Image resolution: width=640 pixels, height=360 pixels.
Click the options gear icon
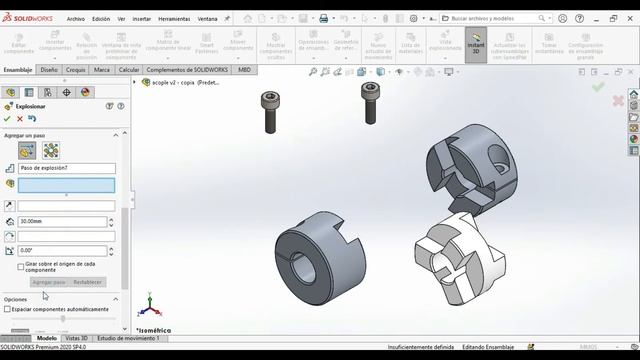pyautogui.click(x=413, y=18)
